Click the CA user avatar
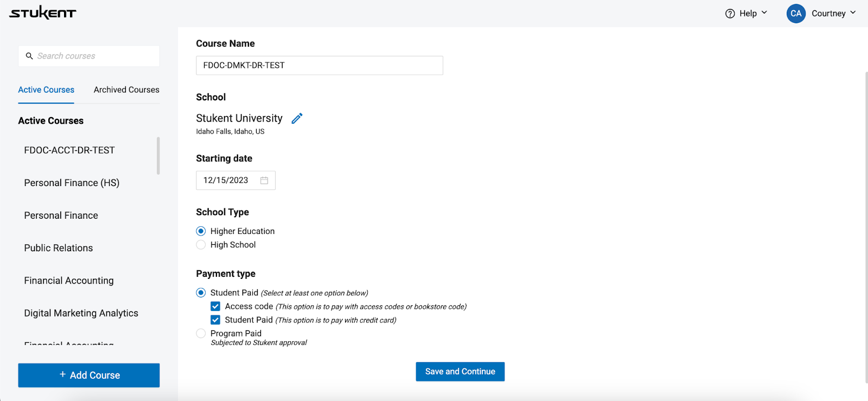The width and height of the screenshot is (868, 401). [x=796, y=14]
